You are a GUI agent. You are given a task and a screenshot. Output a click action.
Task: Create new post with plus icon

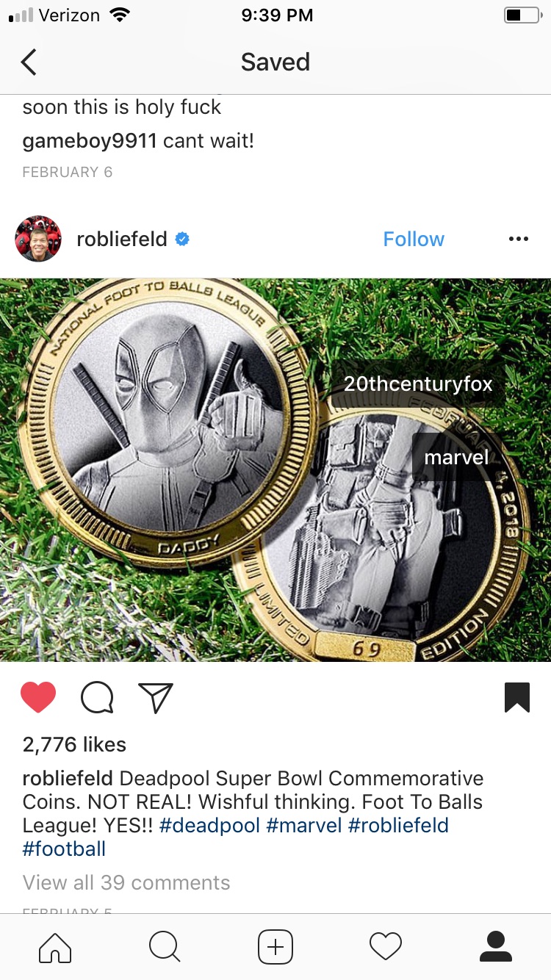click(275, 946)
